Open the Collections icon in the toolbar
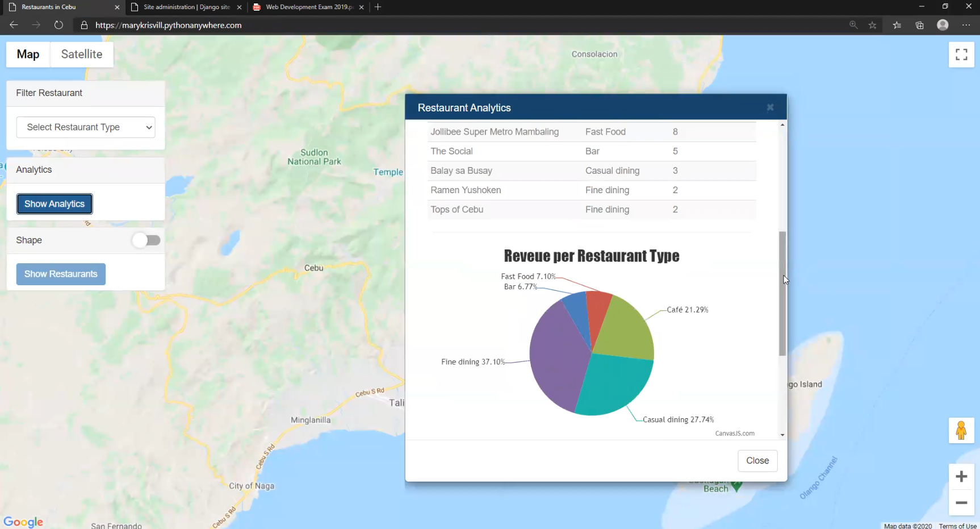Image resolution: width=980 pixels, height=529 pixels. (920, 25)
